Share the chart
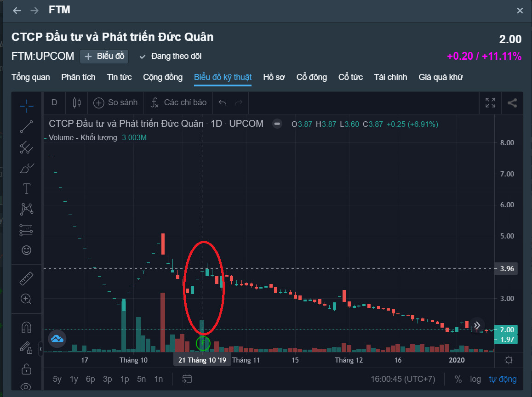532x397 pixels. (x=512, y=103)
